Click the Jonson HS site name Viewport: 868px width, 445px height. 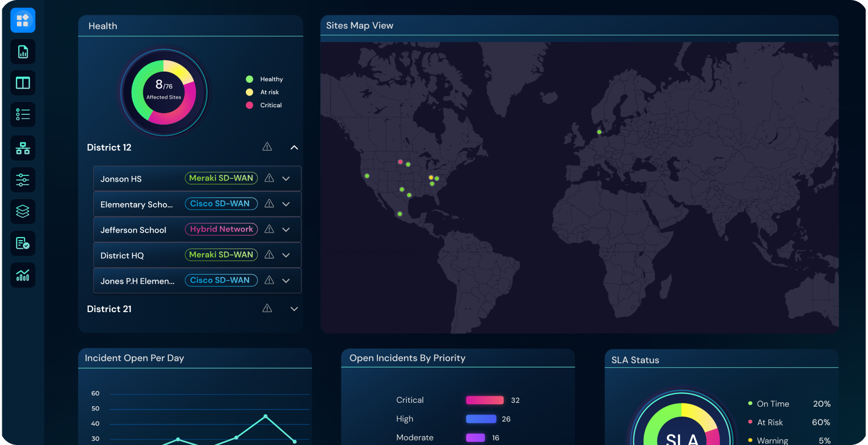pos(121,179)
